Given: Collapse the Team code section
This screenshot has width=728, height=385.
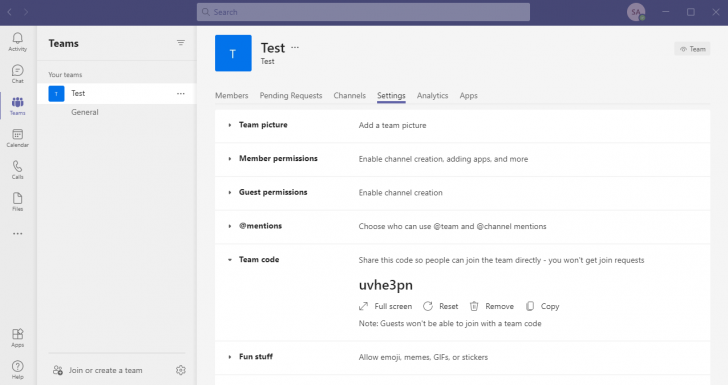Looking at the screenshot, I should (x=229, y=260).
